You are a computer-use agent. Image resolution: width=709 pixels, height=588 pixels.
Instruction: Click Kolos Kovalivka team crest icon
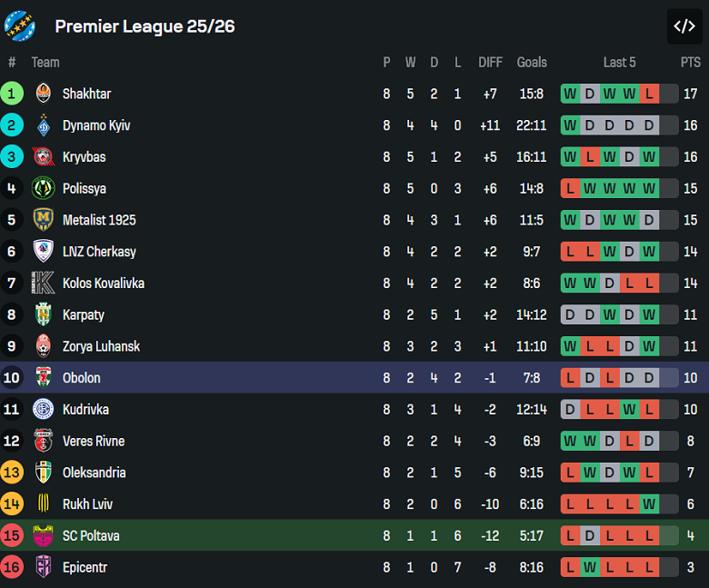coord(44,283)
